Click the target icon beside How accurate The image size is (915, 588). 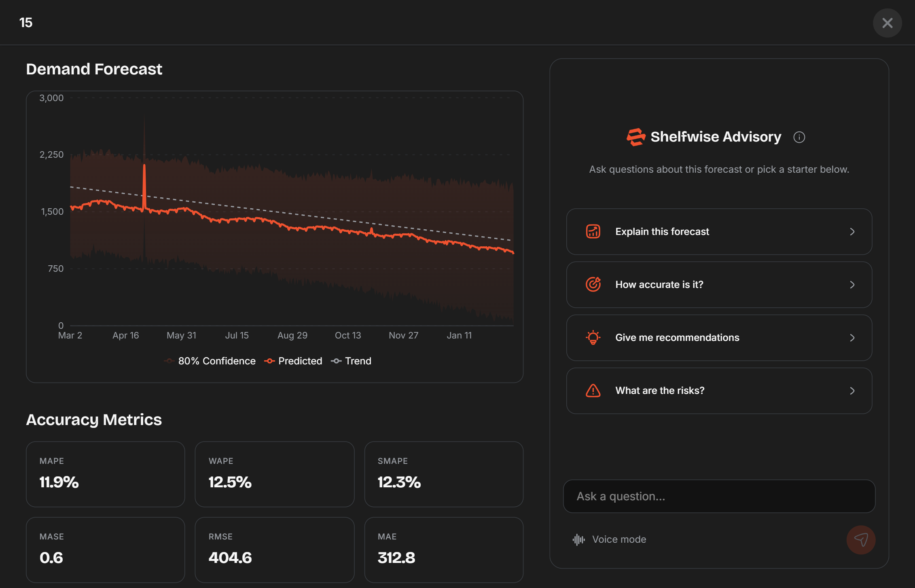click(593, 284)
